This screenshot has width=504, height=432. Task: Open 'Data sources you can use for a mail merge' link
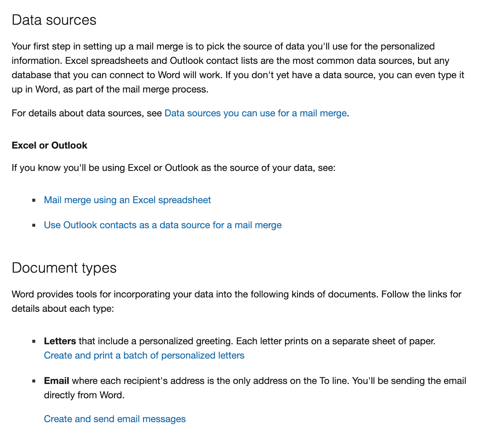[x=255, y=113]
